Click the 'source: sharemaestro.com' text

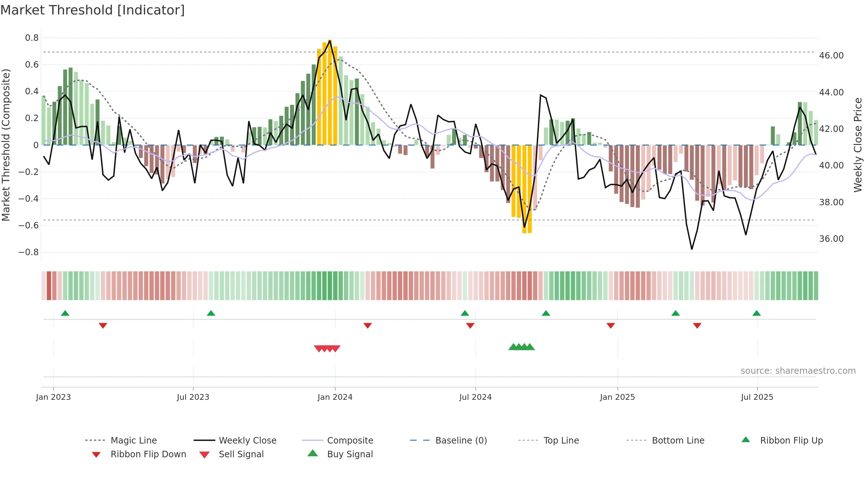(x=798, y=371)
